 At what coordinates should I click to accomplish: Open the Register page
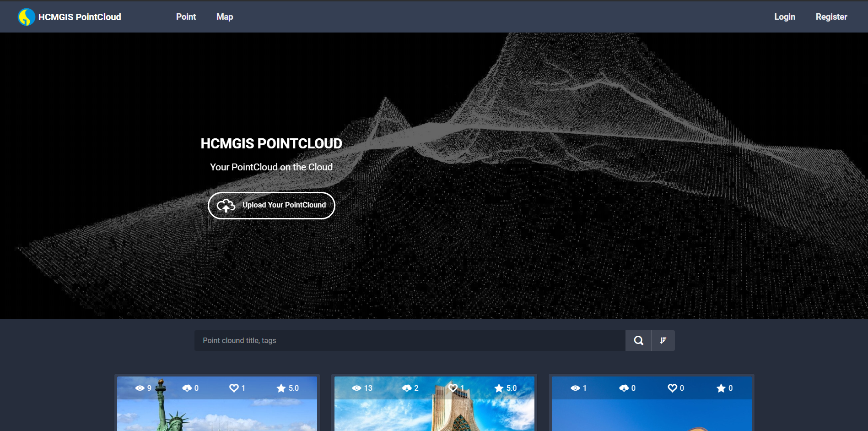click(x=831, y=16)
